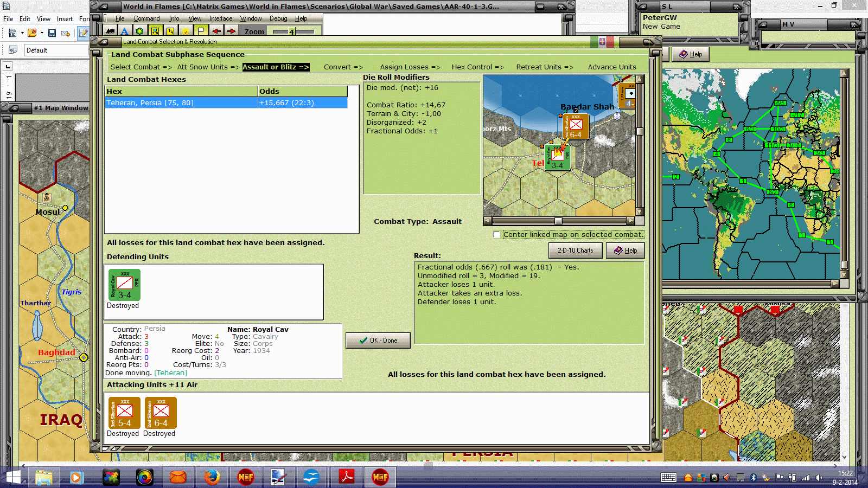868x488 pixels.
Task: Open File Explorer from the taskbar
Action: click(43, 477)
